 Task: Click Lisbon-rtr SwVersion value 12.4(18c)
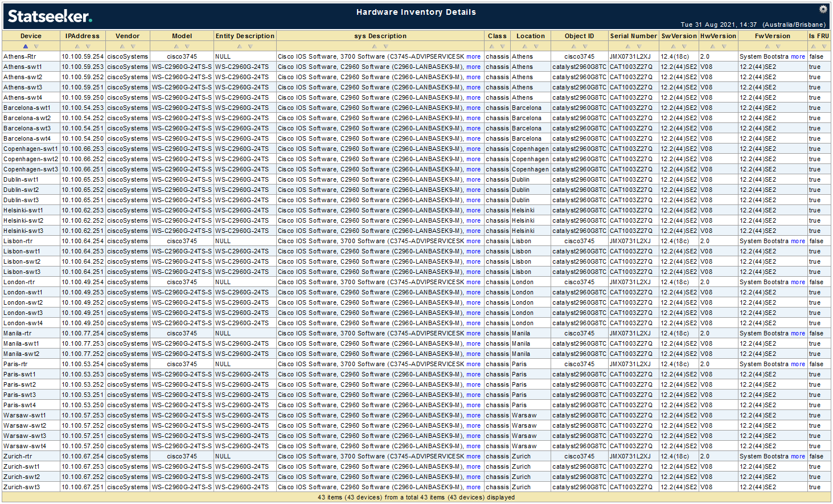pos(675,241)
